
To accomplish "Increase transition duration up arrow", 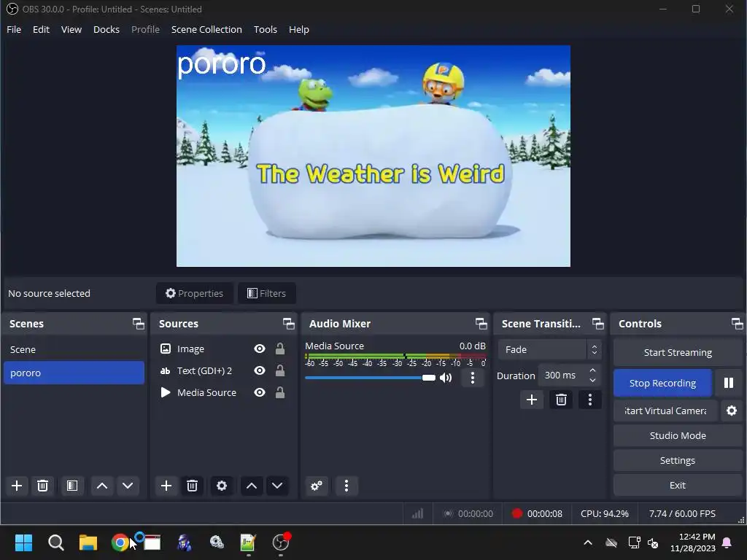I will click(x=592, y=370).
